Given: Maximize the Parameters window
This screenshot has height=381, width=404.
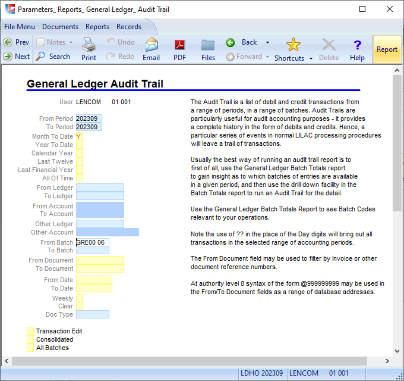Looking at the screenshot, I should [x=362, y=9].
